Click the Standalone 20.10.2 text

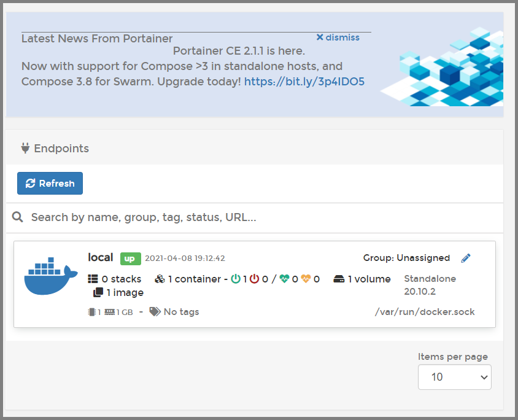coord(430,285)
